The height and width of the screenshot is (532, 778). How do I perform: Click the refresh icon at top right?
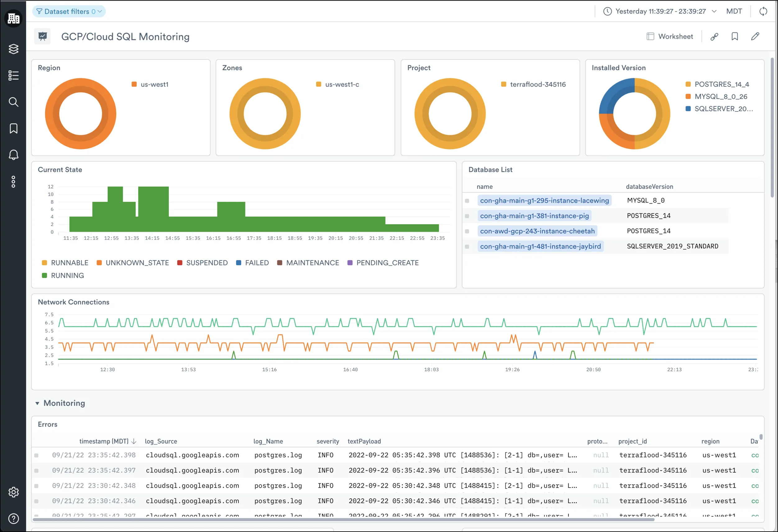[763, 11]
